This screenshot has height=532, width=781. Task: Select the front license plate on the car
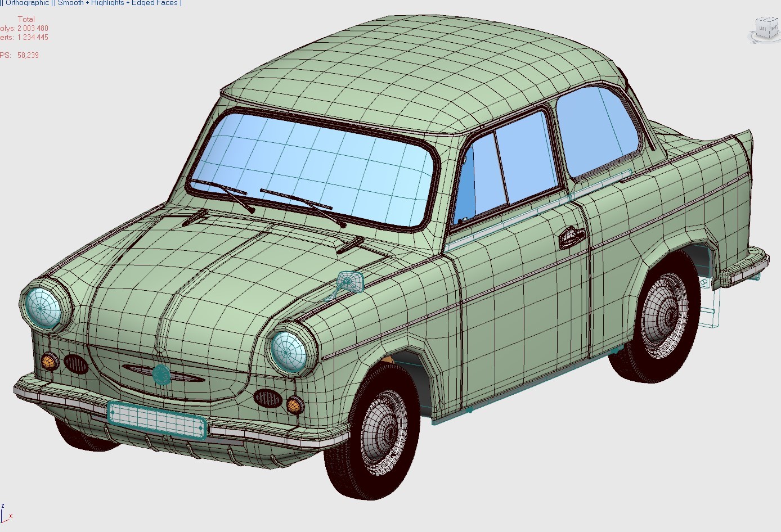tap(157, 420)
